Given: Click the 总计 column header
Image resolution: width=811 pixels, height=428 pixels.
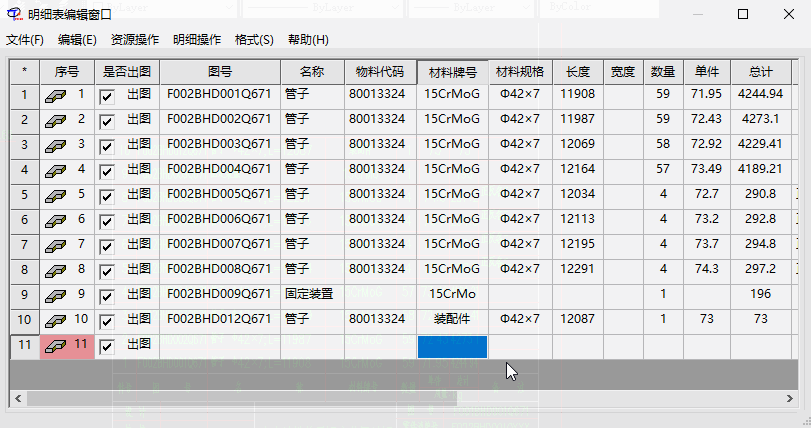Looking at the screenshot, I should pos(761,72).
